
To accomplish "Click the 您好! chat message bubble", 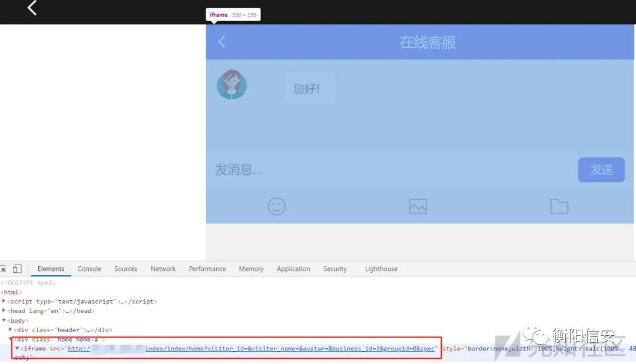I will pyautogui.click(x=309, y=88).
